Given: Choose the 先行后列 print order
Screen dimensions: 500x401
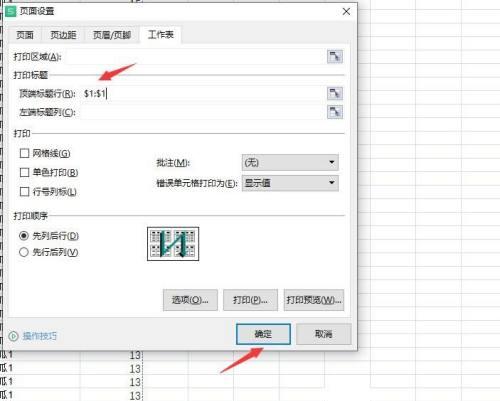Looking at the screenshot, I should 24,252.
